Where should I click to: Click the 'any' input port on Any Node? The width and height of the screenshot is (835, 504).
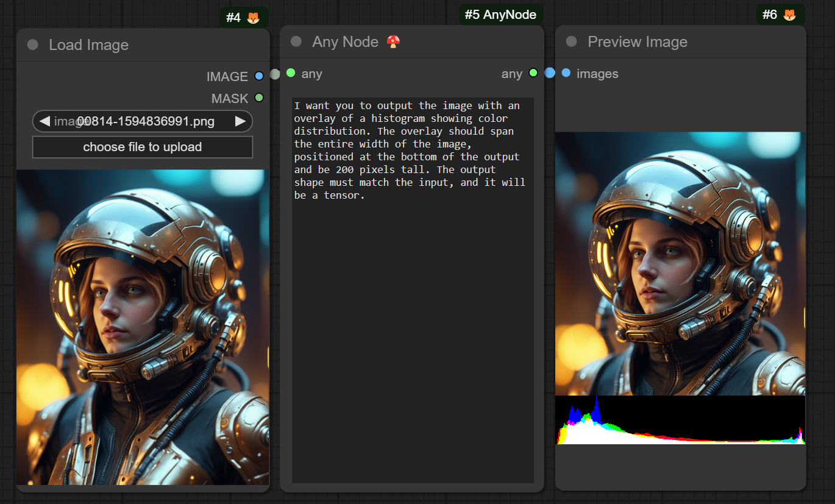(291, 73)
